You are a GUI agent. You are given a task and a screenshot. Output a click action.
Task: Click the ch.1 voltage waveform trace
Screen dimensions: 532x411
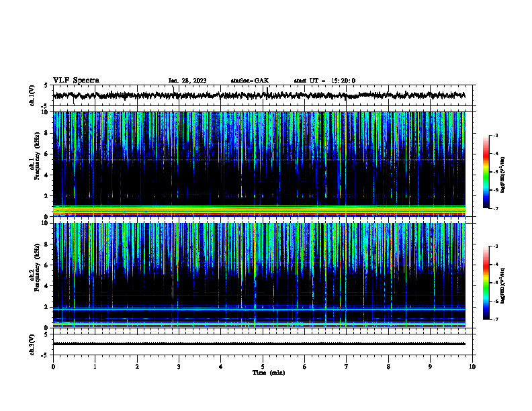pos(259,95)
